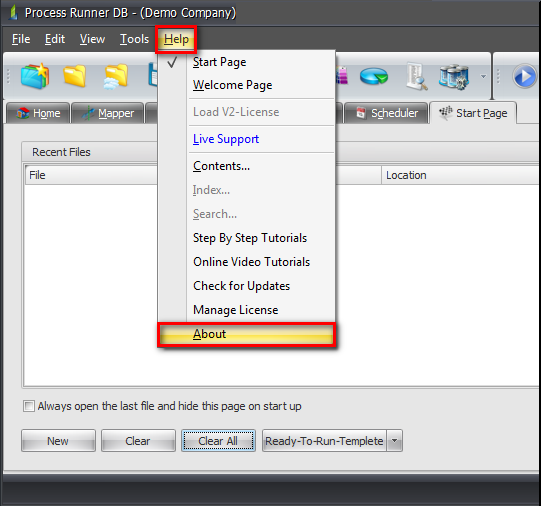Image resolution: width=541 pixels, height=506 pixels.
Task: Click the Process Runner title bar logo
Action: click(x=13, y=12)
